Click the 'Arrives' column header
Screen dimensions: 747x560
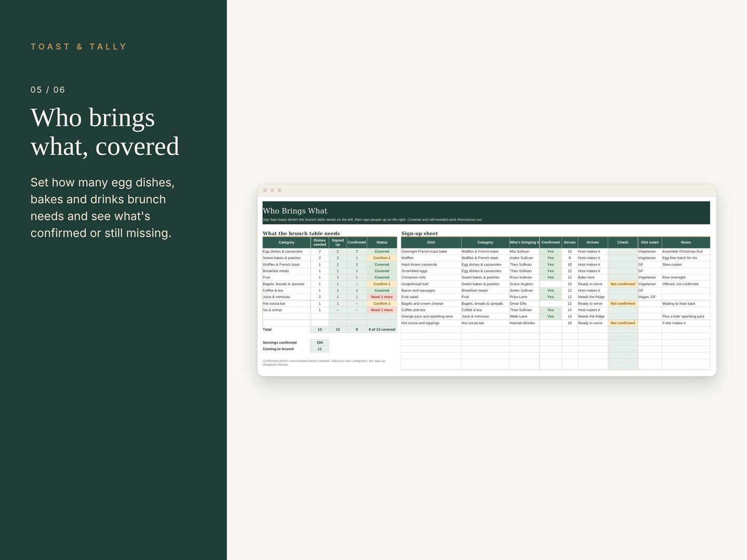click(x=593, y=243)
